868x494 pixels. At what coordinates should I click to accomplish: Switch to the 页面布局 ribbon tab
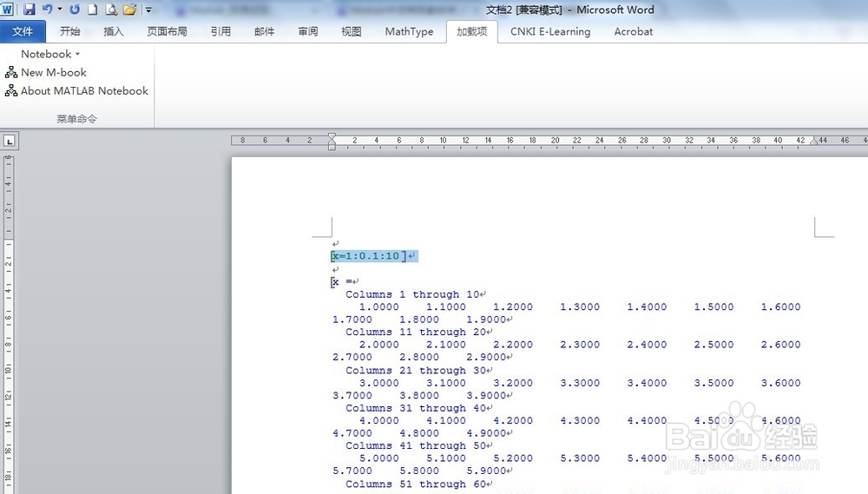[168, 31]
